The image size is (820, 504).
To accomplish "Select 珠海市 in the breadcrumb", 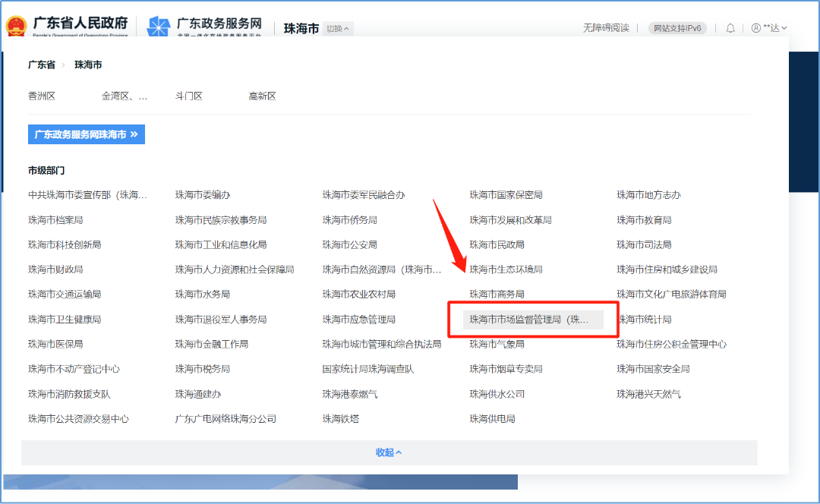I will (x=88, y=65).
